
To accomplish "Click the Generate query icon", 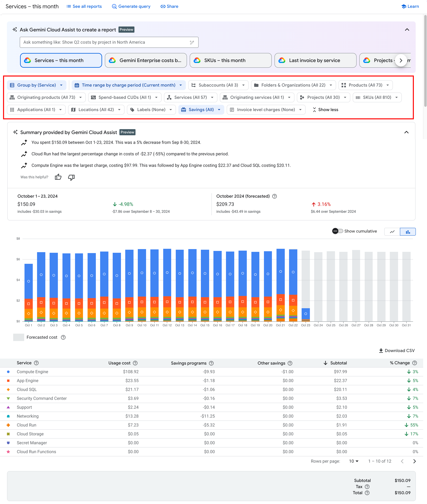I will [114, 7].
